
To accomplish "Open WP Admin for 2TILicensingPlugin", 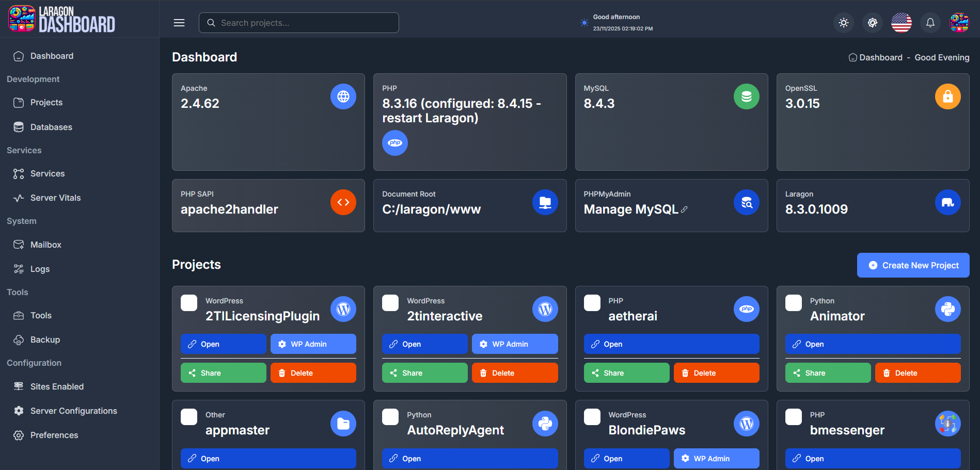I will point(313,344).
